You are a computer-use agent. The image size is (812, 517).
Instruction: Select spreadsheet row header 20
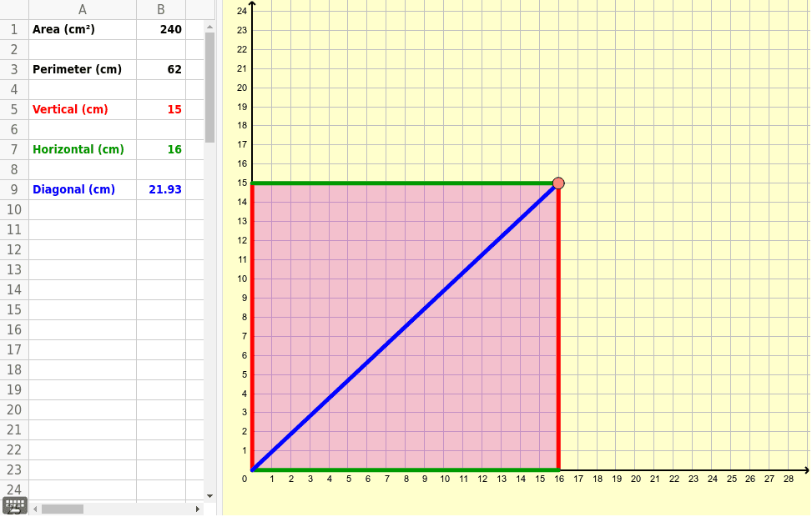pyautogui.click(x=14, y=410)
